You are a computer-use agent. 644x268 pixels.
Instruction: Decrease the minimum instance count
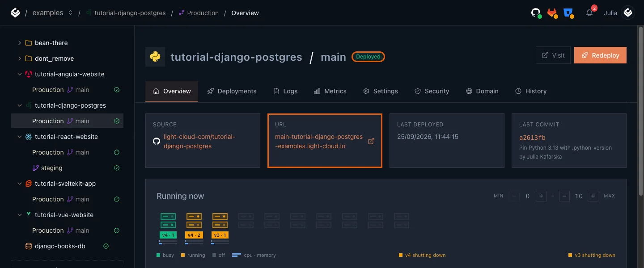point(514,196)
